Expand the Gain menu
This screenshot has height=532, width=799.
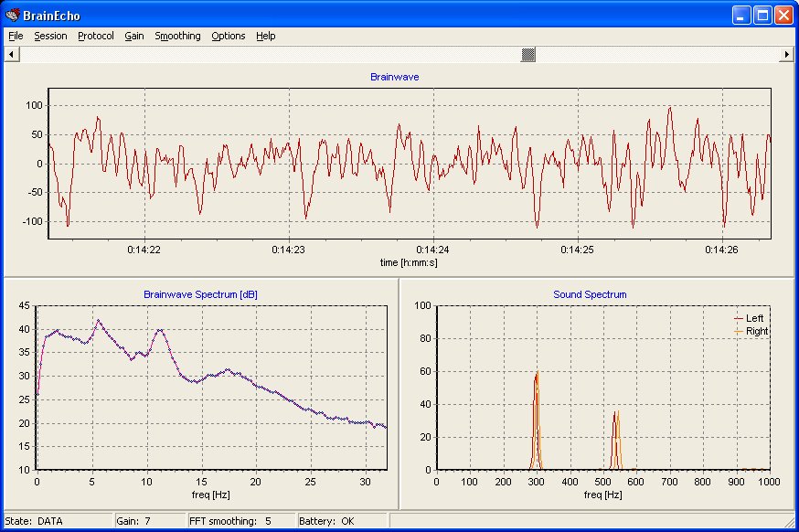134,36
